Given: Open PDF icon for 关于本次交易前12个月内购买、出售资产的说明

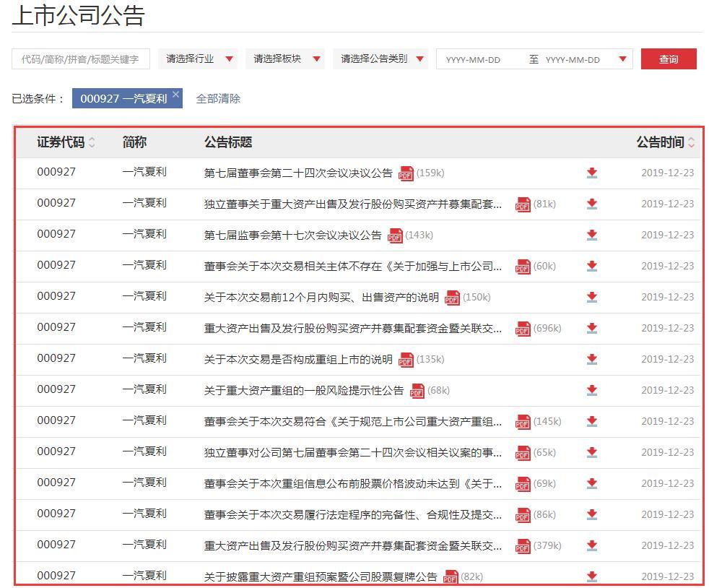Looking at the screenshot, I should click(x=452, y=298).
